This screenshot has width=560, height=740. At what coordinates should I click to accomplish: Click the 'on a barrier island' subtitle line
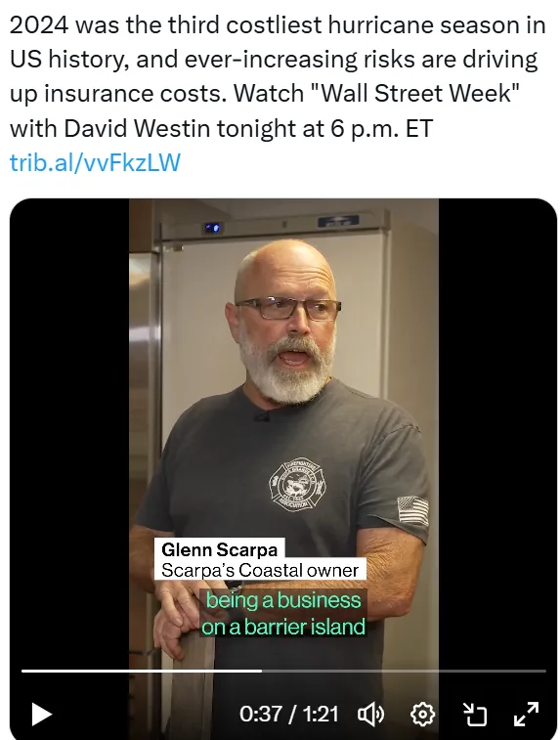283,628
